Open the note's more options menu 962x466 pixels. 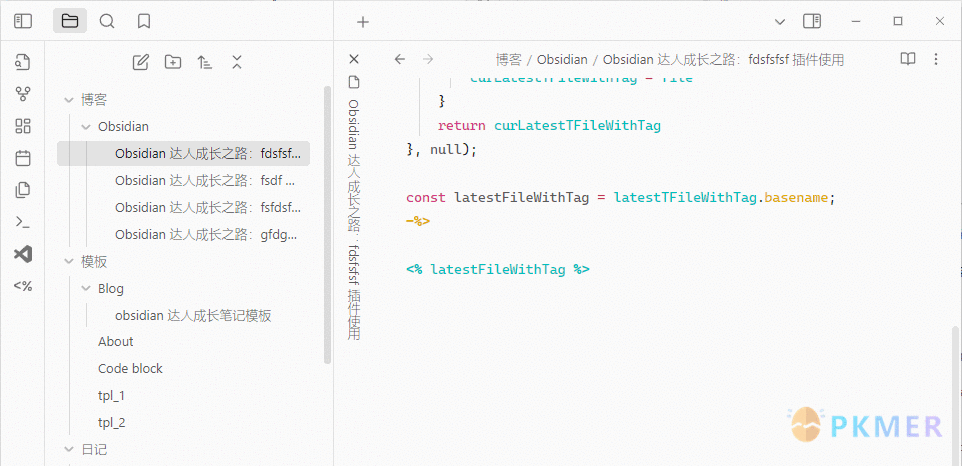936,59
